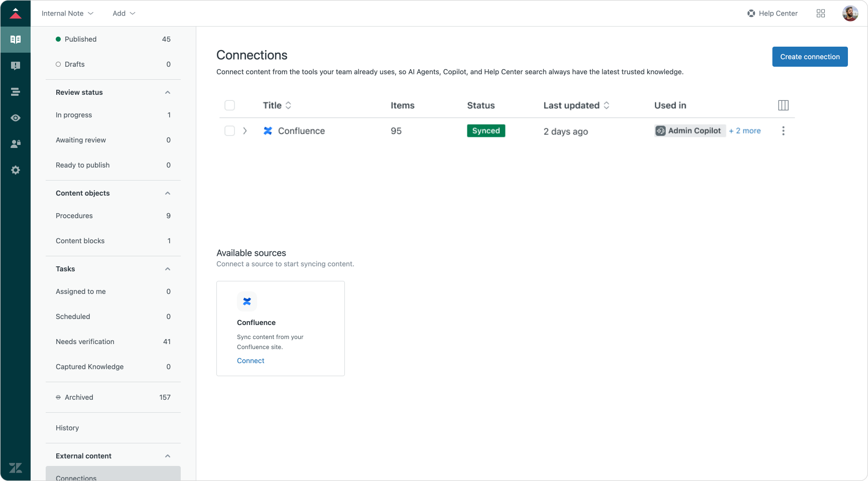Open column settings icon in table header
Screen dimensions: 868x481
point(783,105)
